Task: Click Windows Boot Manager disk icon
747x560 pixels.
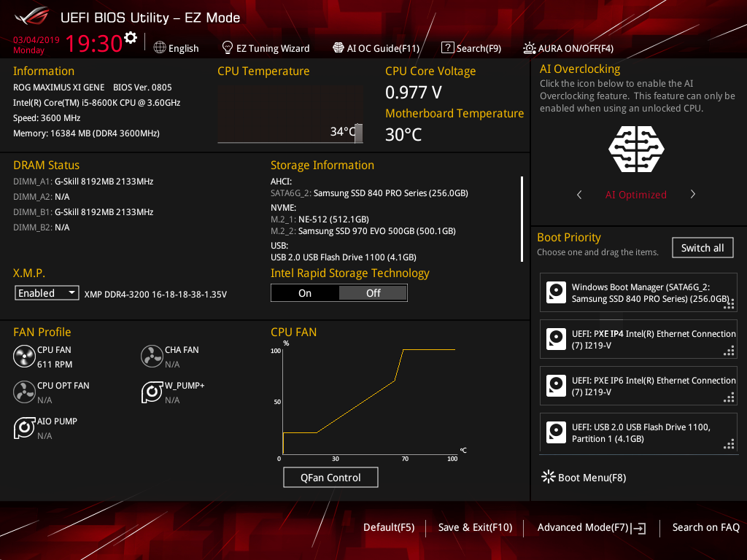Action: (x=556, y=292)
